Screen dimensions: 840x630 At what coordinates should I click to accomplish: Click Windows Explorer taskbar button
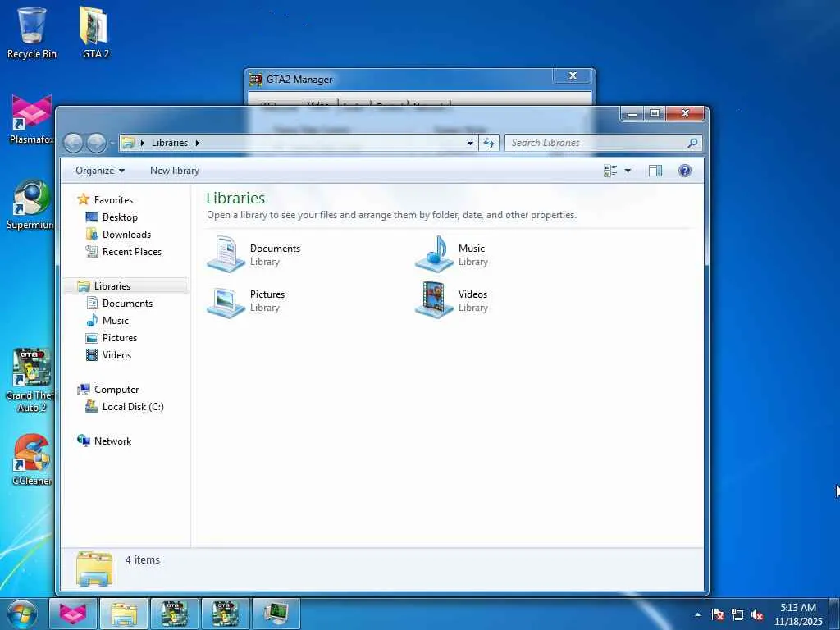[124, 614]
